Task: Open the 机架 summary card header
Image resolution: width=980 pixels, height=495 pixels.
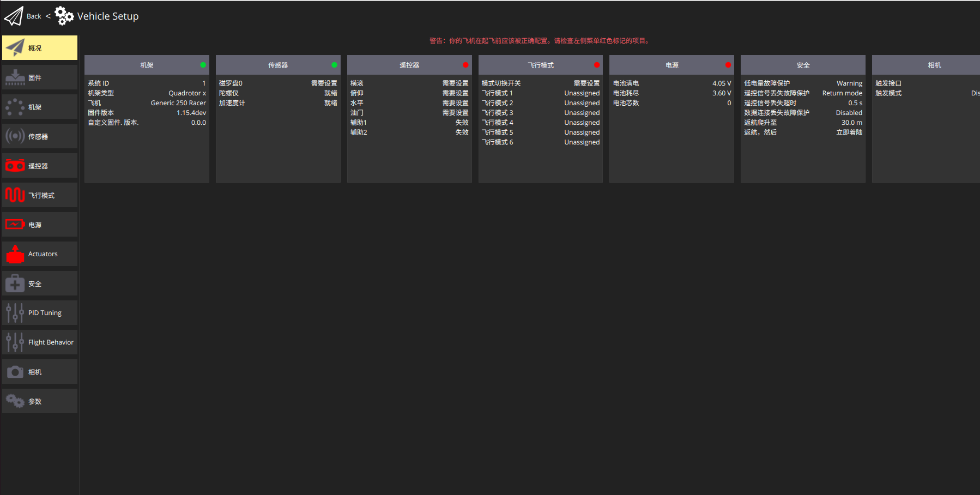Action: (147, 65)
